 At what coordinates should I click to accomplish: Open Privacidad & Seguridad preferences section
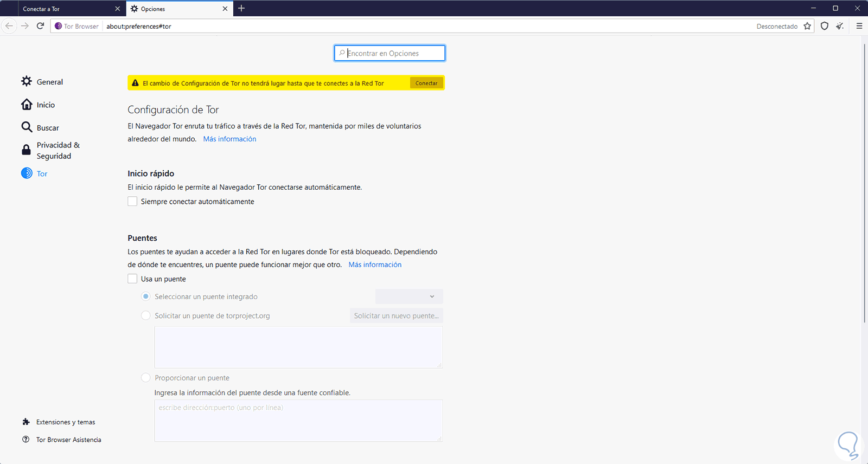pos(58,150)
